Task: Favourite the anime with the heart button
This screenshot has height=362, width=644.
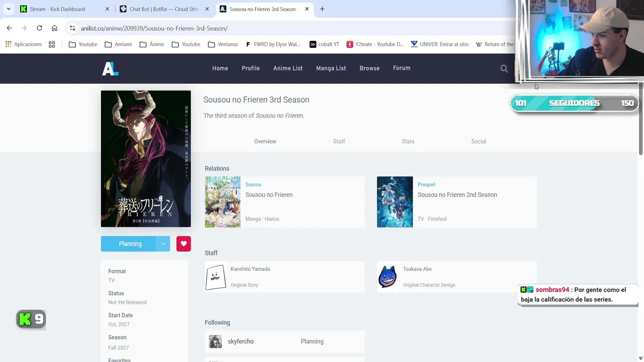Action: [x=184, y=244]
